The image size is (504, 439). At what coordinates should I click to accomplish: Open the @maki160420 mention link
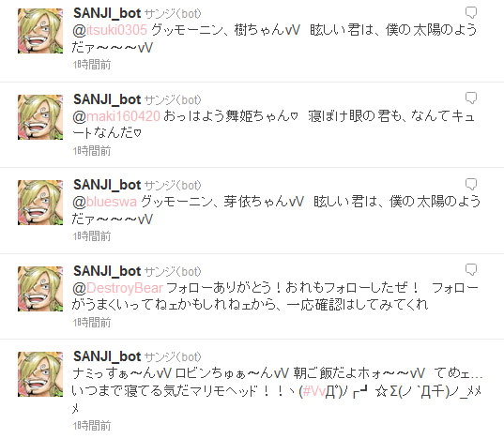coord(116,116)
